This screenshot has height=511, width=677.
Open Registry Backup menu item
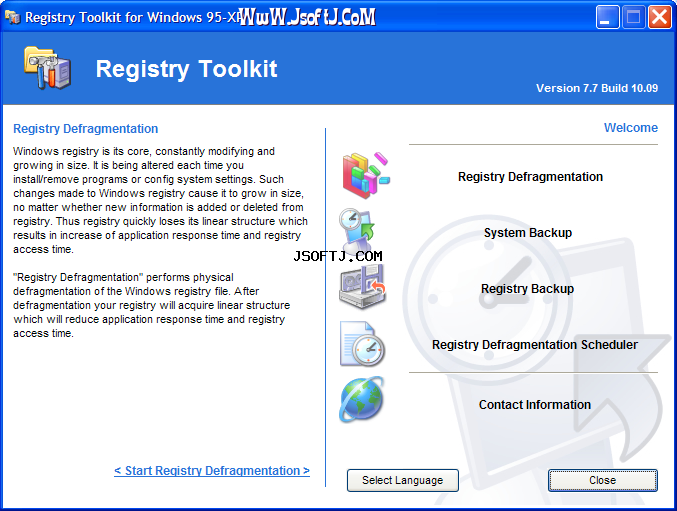coord(527,289)
